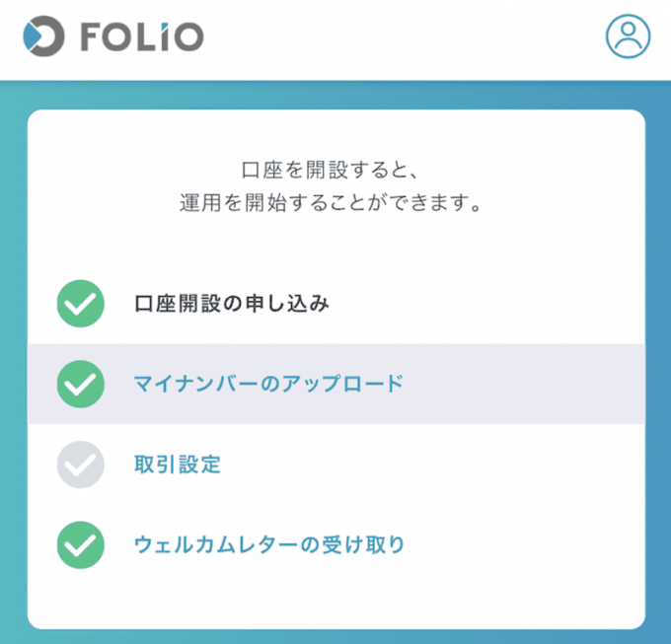Click green checkmark beside マイナンバーのアップロード

click(81, 384)
